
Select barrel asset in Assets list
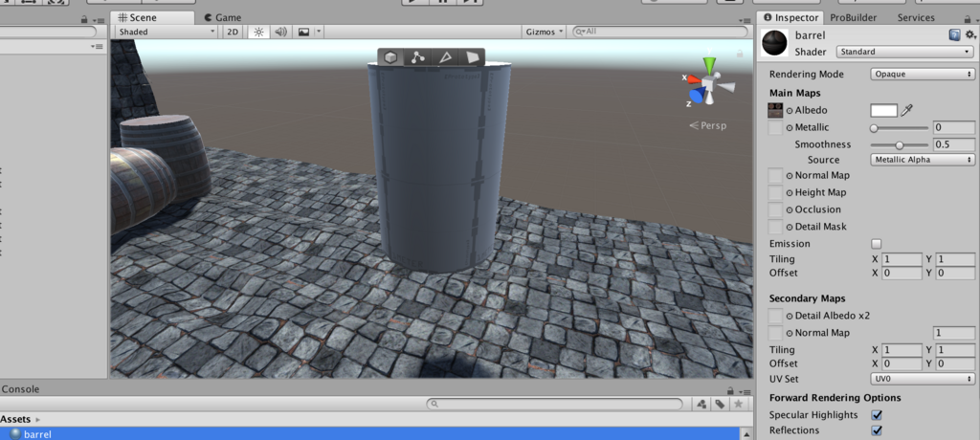(368, 434)
